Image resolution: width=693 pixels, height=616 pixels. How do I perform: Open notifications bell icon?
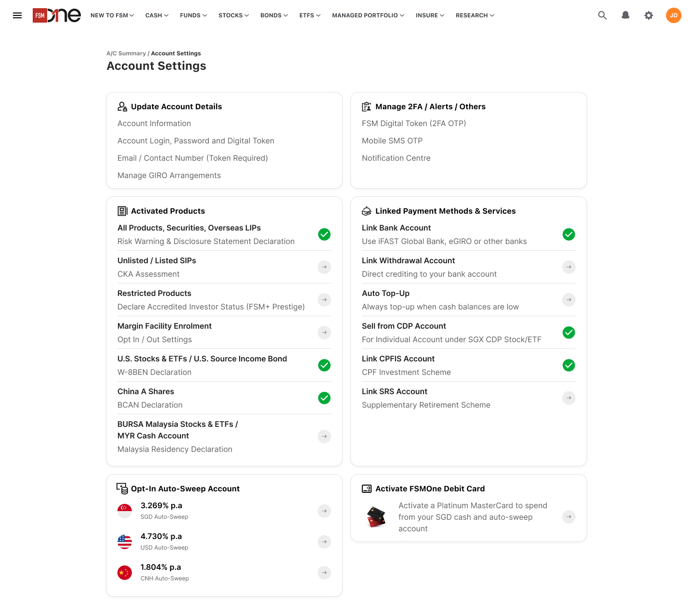tap(625, 15)
